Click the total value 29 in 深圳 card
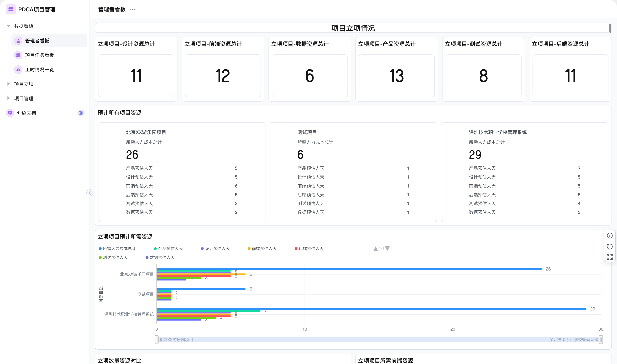Image resolution: width=617 pixels, height=364 pixels. click(x=475, y=155)
